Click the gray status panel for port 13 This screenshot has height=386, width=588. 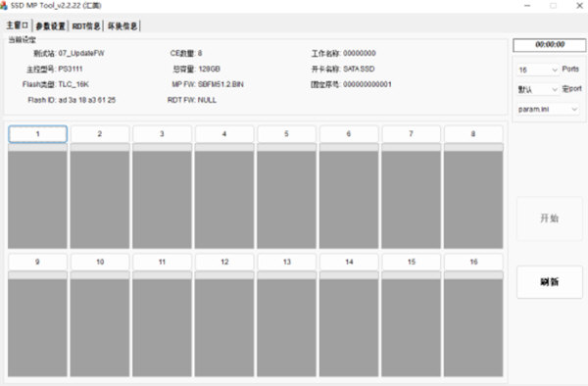(x=286, y=328)
